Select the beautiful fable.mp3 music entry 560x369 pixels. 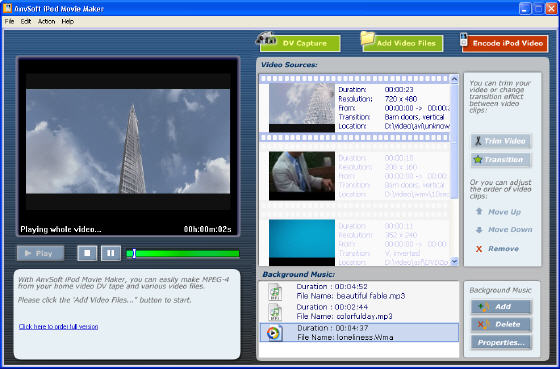359,291
